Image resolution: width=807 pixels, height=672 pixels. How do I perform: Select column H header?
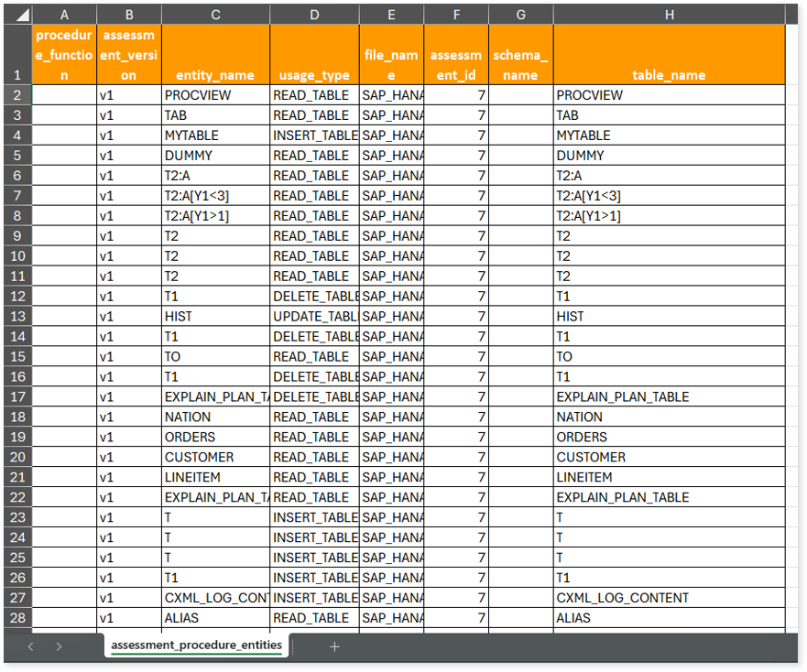coord(669,15)
